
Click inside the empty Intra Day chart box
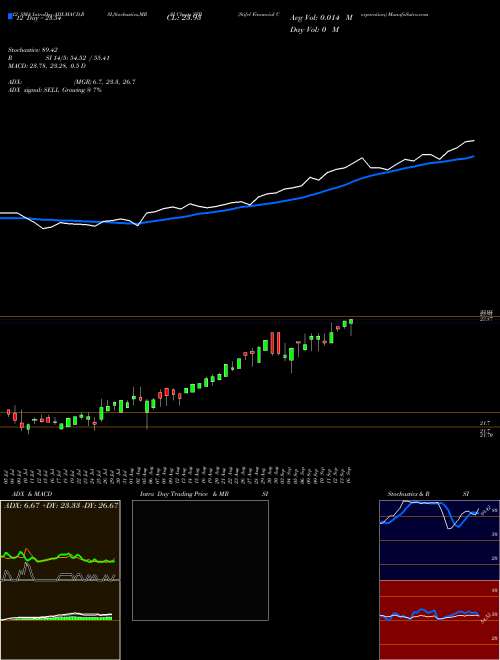point(200,560)
